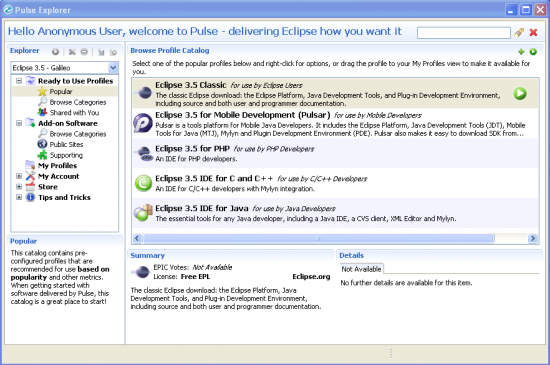The image size is (550, 365).
Task: Open My Profiles in the Explorer tree
Action: click(x=57, y=165)
